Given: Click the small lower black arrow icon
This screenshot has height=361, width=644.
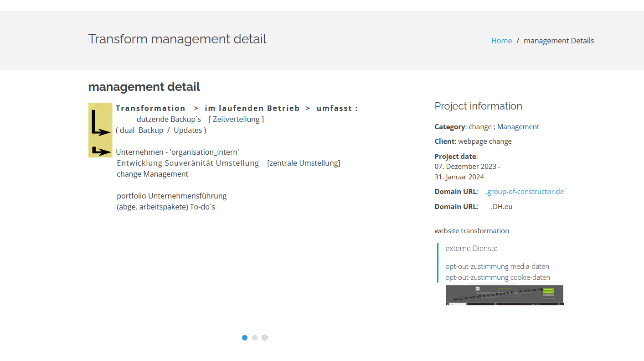Looking at the screenshot, I should (x=101, y=151).
